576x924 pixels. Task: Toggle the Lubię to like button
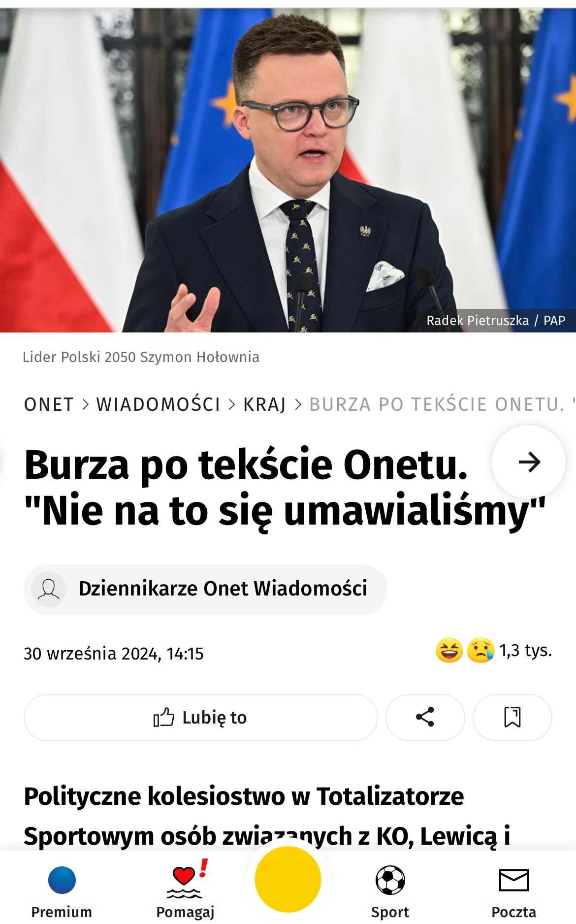(x=201, y=717)
